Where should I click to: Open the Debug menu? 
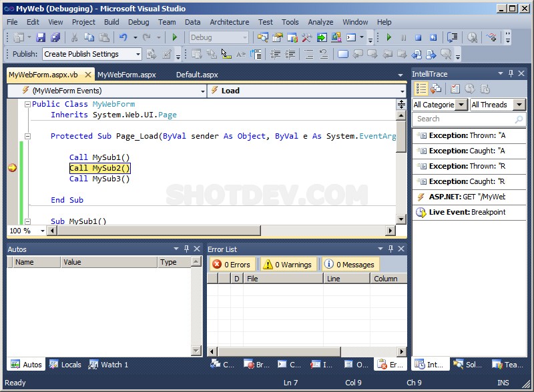pyautogui.click(x=138, y=22)
